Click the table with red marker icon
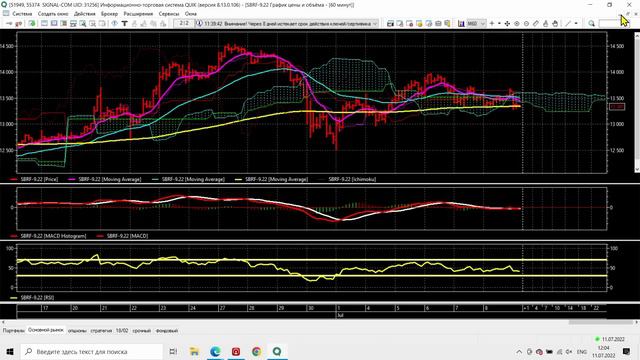640x360 pixels. point(409,24)
